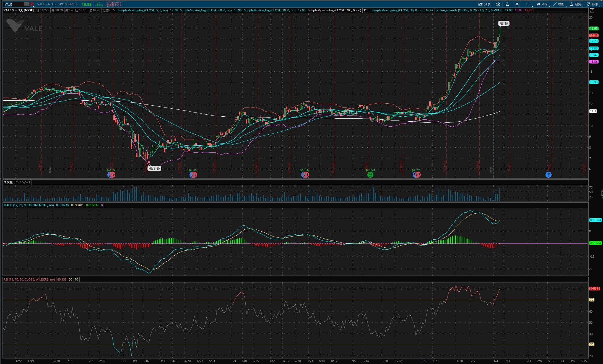The width and height of the screenshot is (603, 364).
Task: Open the Patterns (形态) menu
Action: pyautogui.click(x=592, y=4)
